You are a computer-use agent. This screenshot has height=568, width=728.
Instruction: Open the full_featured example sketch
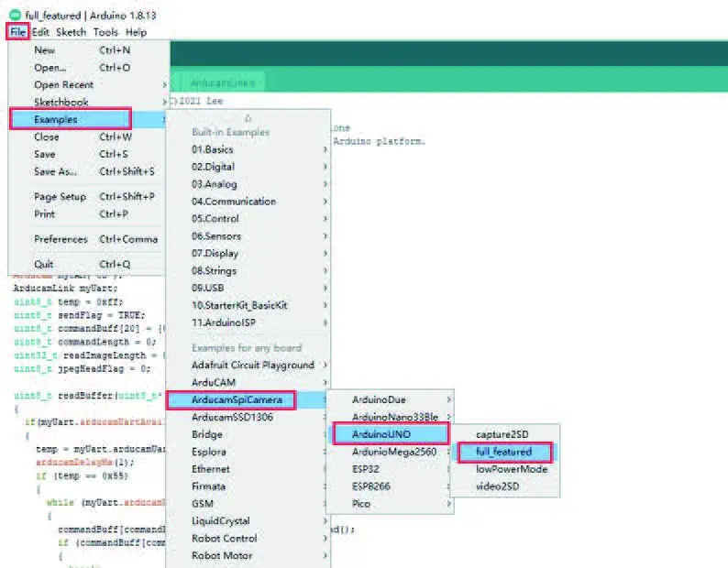point(504,452)
